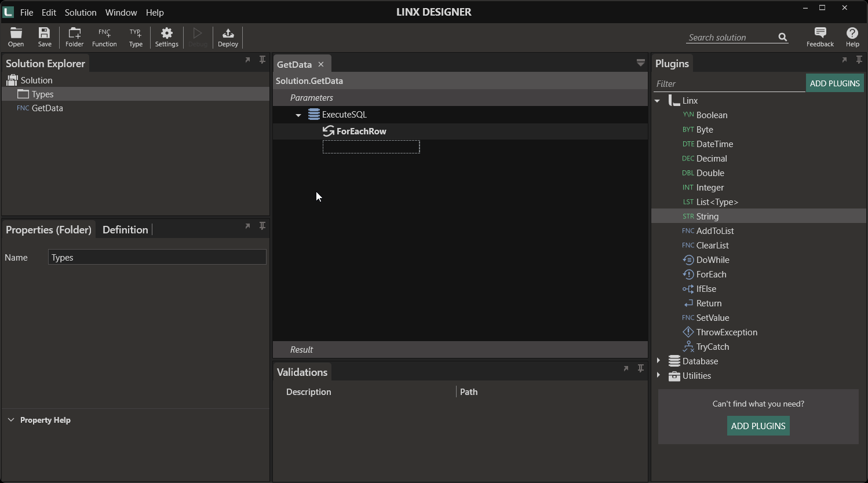Click the ExecuteSQL database icon
868x483 pixels.
tap(314, 114)
